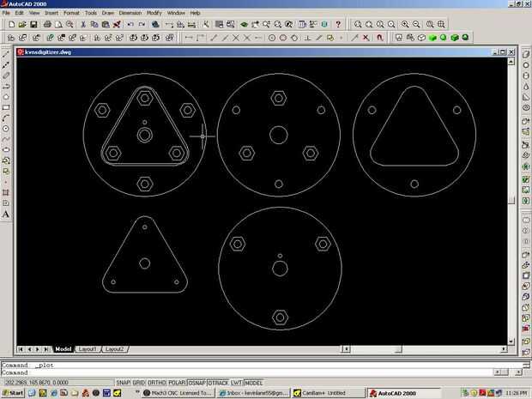
Task: Toggle POLAR tracking in status bar
Action: point(177,383)
